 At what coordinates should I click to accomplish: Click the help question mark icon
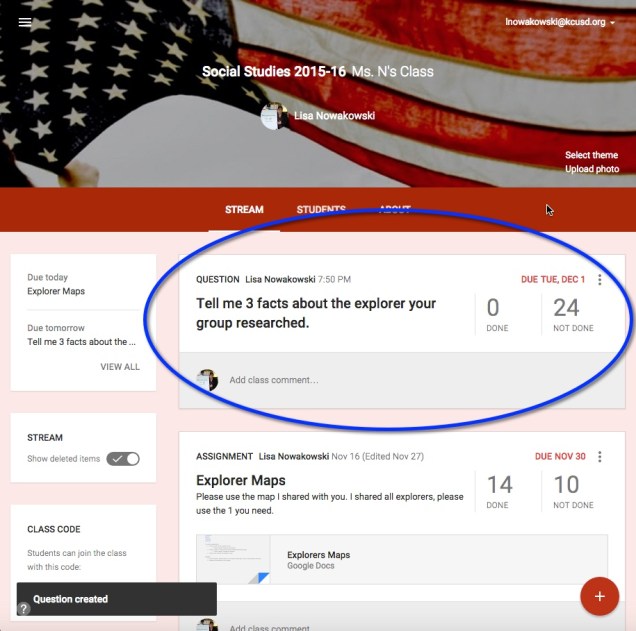click(x=24, y=608)
